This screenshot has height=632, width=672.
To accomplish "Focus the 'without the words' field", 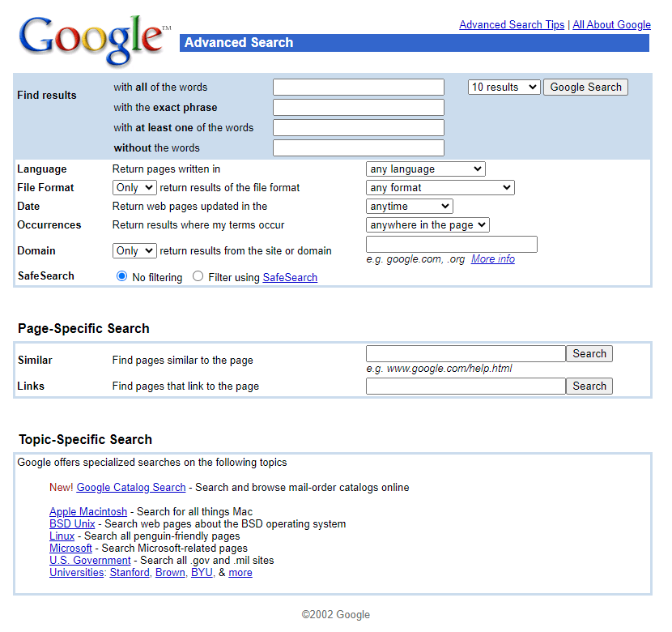I will click(x=359, y=147).
